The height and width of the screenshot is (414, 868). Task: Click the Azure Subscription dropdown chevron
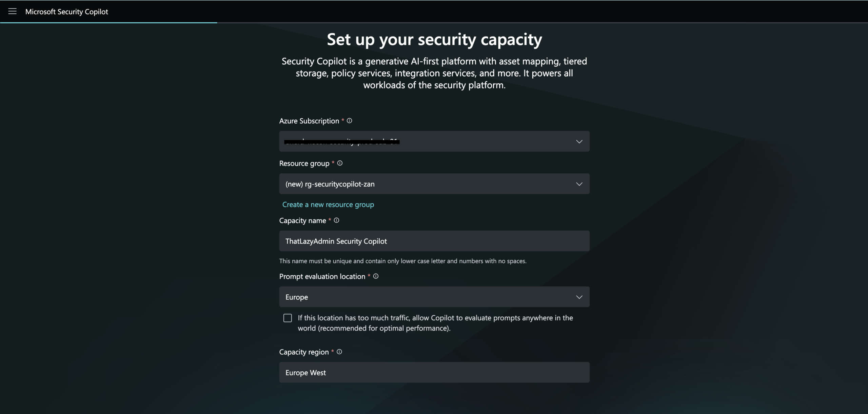point(579,141)
